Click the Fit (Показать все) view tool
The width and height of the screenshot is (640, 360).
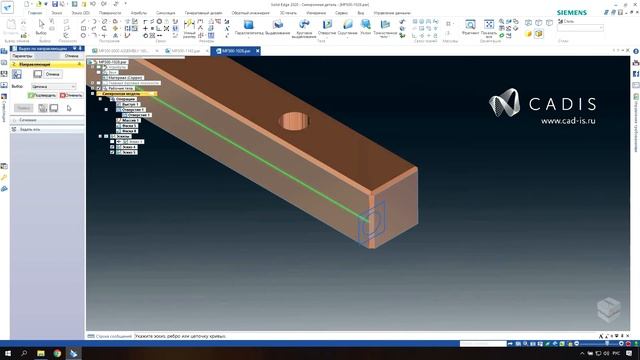pyautogui.click(x=489, y=29)
